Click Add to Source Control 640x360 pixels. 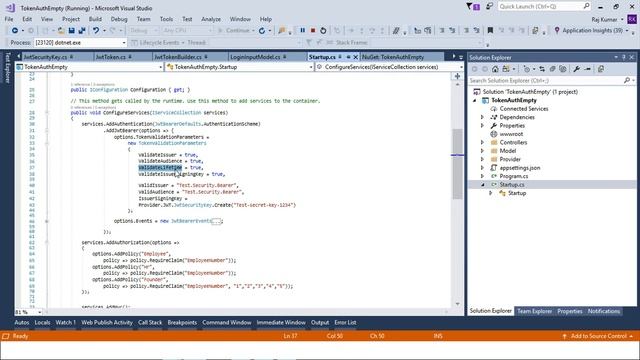click(598, 336)
